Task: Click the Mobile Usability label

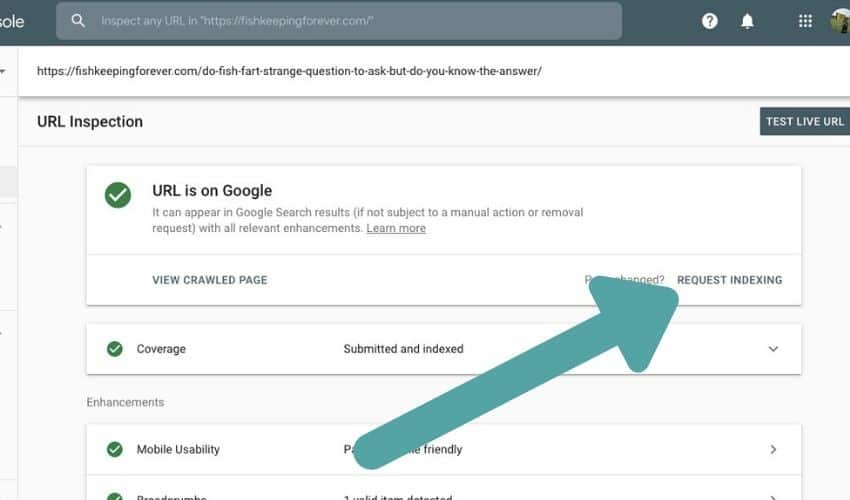Action: pos(178,449)
